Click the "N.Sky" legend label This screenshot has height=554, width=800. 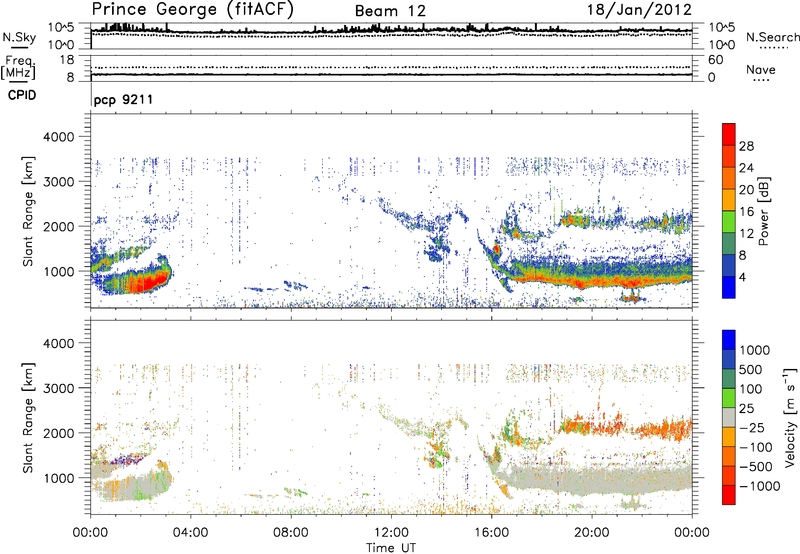pos(19,37)
